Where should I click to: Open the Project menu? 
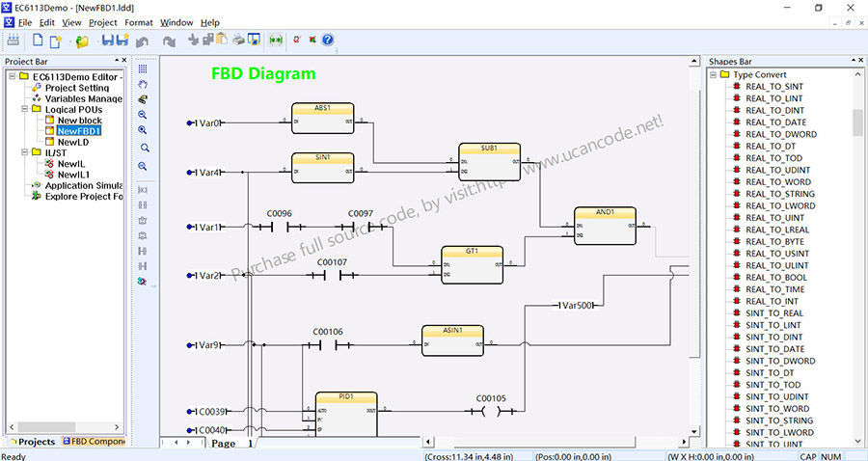point(103,23)
